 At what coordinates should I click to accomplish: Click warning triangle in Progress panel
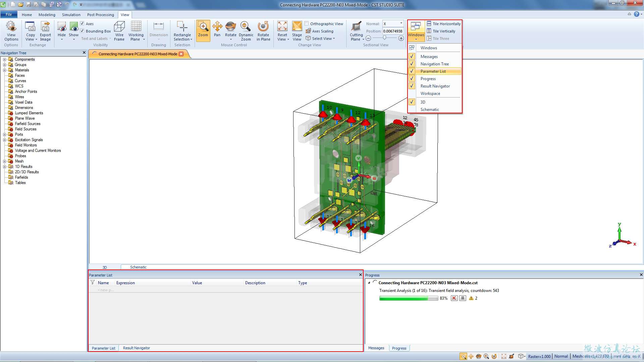[x=471, y=298]
